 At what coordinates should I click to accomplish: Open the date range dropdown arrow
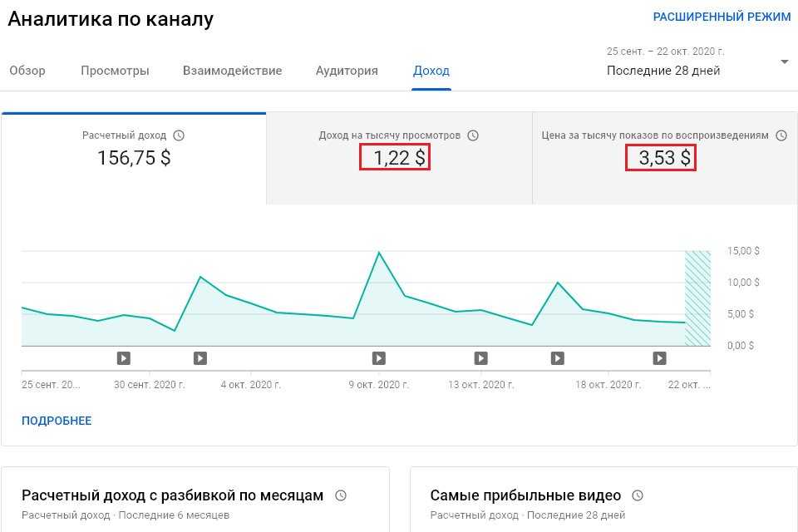click(x=784, y=62)
